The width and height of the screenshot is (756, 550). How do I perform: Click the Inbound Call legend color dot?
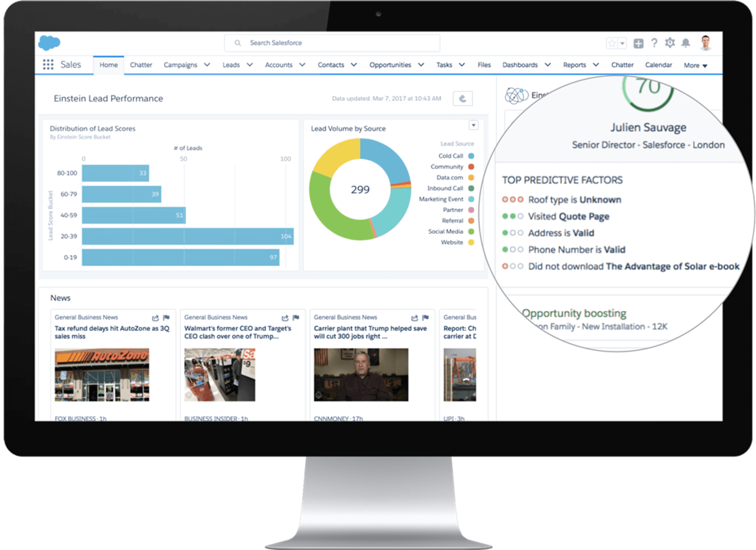[x=471, y=189]
